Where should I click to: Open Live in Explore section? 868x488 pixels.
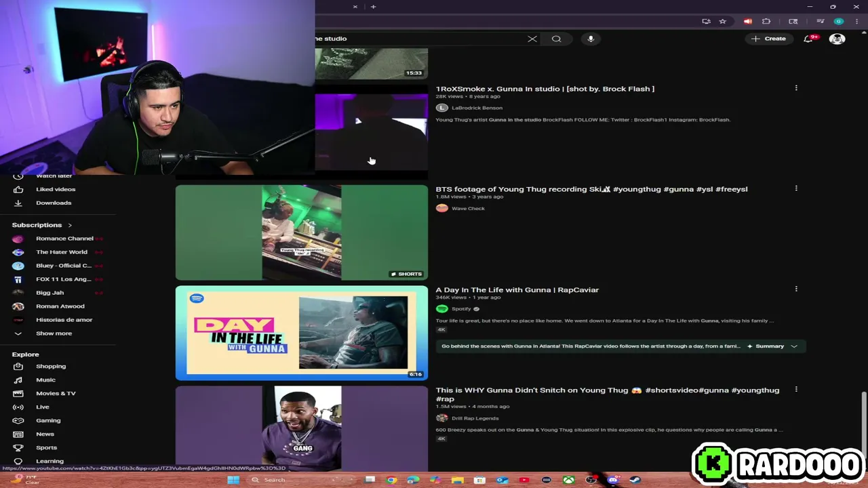point(43,407)
